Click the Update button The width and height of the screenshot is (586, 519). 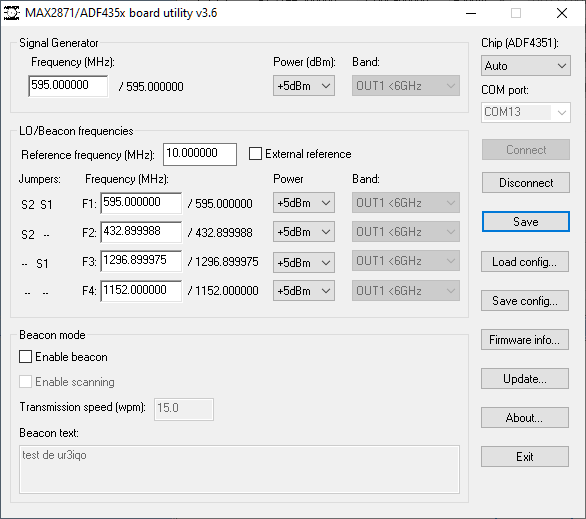[525, 379]
